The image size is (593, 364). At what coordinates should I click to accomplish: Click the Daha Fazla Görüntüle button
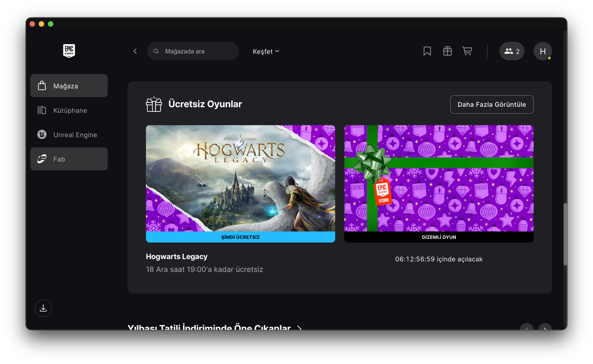(492, 104)
